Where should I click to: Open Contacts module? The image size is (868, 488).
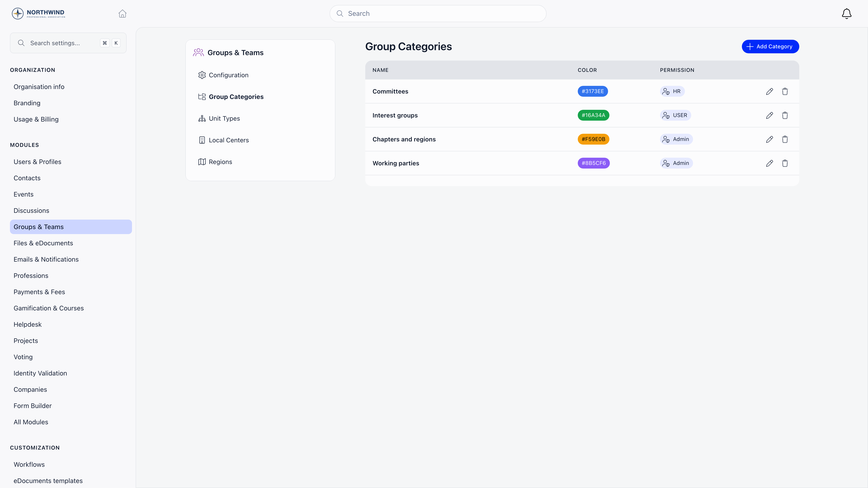click(27, 178)
